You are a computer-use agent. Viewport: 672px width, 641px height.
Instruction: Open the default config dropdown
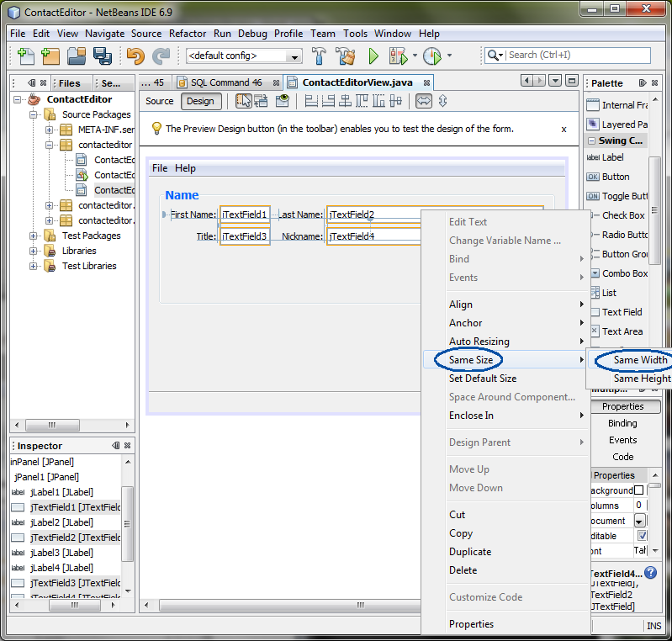pos(295,56)
